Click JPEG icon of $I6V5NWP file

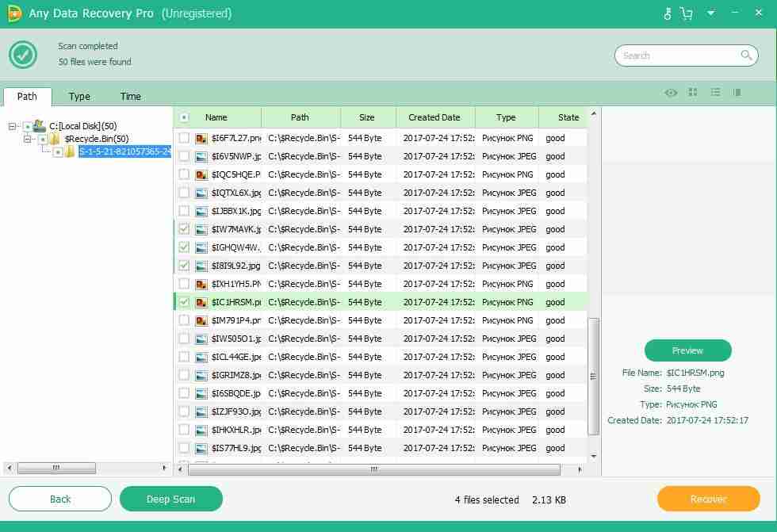(201, 156)
